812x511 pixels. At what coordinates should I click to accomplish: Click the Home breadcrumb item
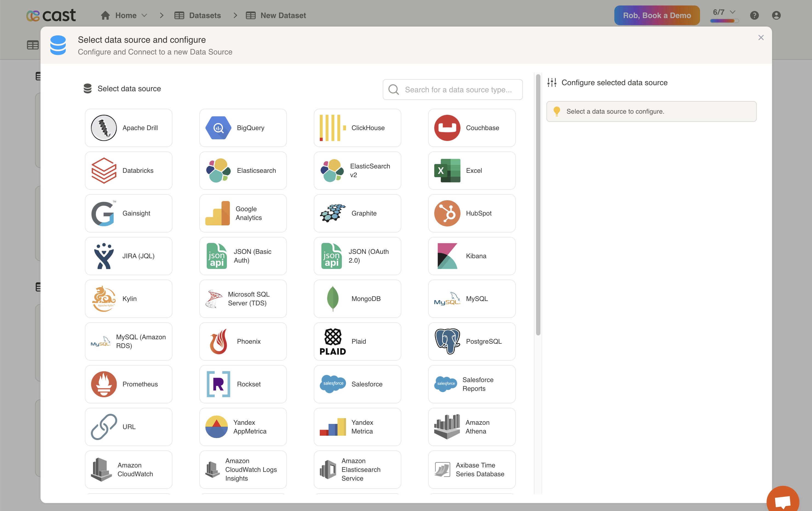[x=119, y=15]
